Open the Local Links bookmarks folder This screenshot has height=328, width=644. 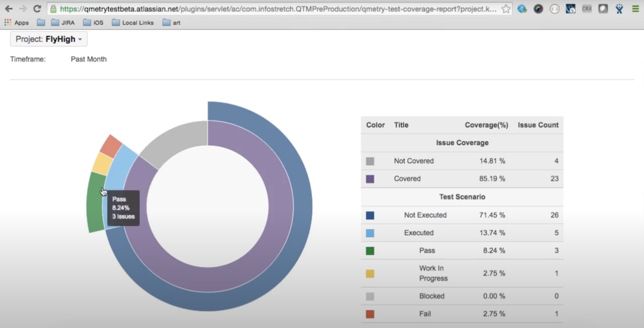pyautogui.click(x=133, y=23)
